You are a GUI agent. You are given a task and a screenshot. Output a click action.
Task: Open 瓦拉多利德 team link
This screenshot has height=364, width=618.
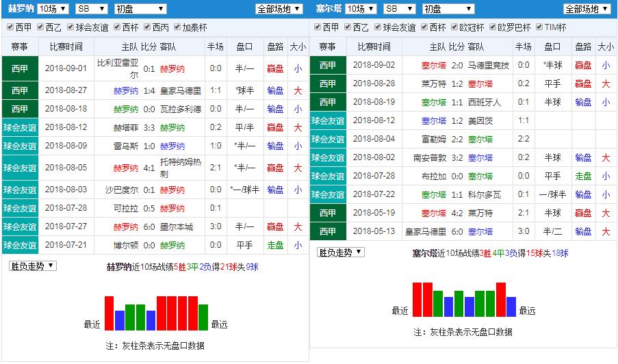pyautogui.click(x=181, y=109)
